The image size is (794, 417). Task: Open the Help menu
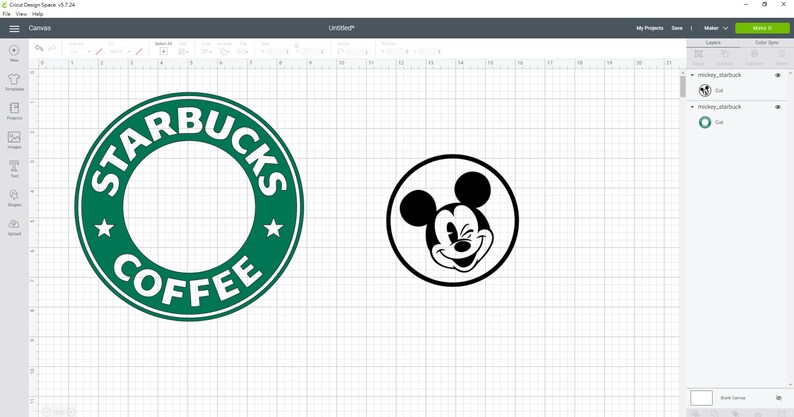coord(37,14)
